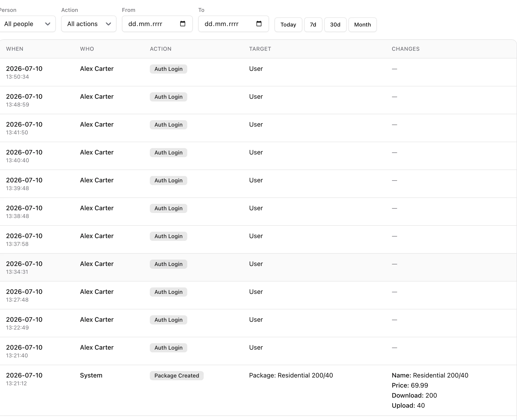Click Alex Carter in the 13:40:40 row

97,152
